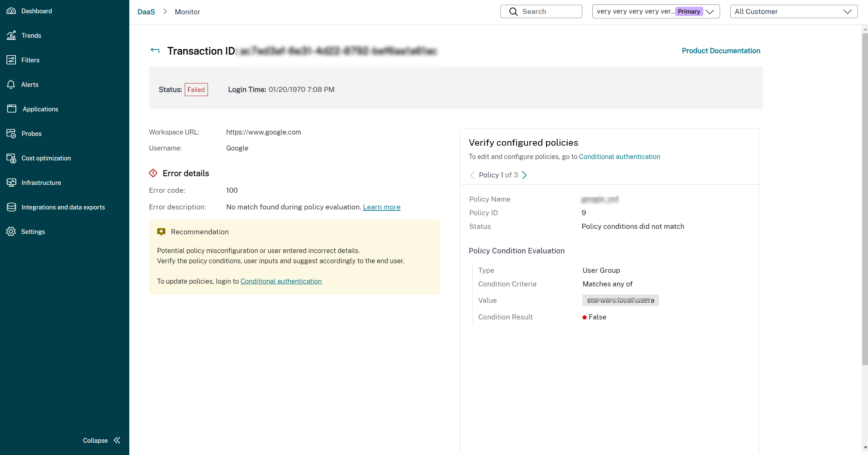Click the Learn more link

click(x=381, y=207)
